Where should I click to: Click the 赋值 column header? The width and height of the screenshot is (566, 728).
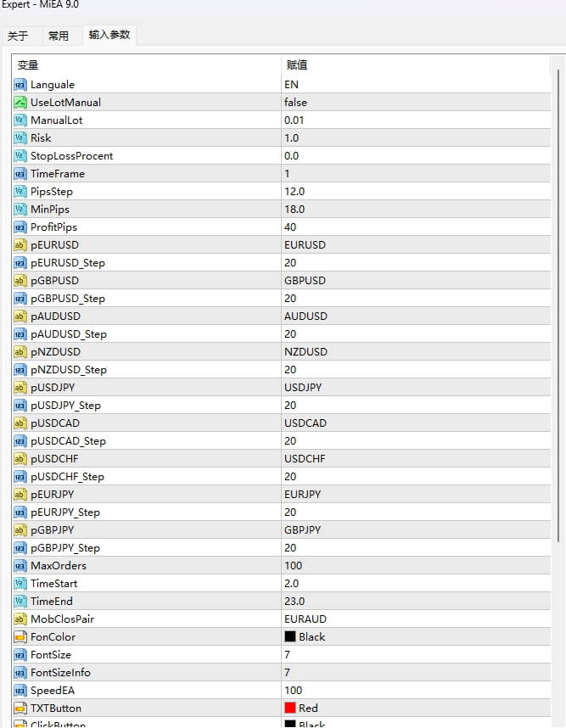[416, 65]
